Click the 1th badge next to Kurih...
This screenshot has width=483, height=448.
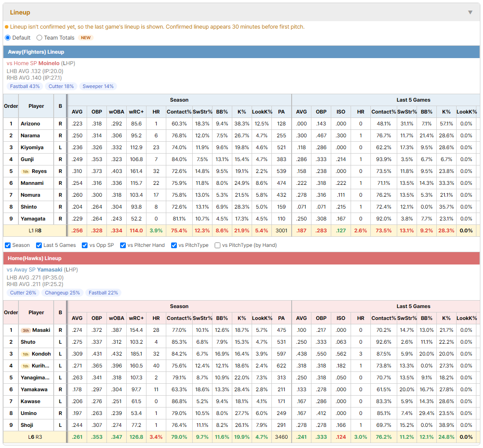coord(26,366)
